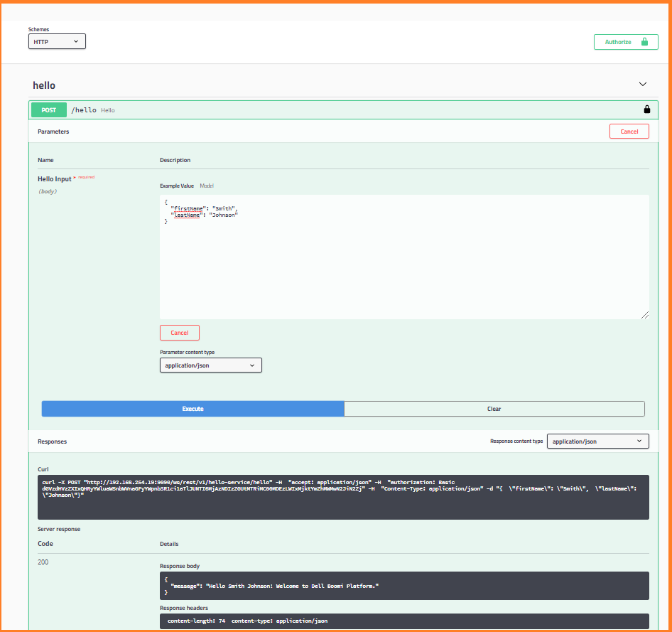Click the word Authorize in the top-right button
The height and width of the screenshot is (632, 672).
pyautogui.click(x=618, y=42)
